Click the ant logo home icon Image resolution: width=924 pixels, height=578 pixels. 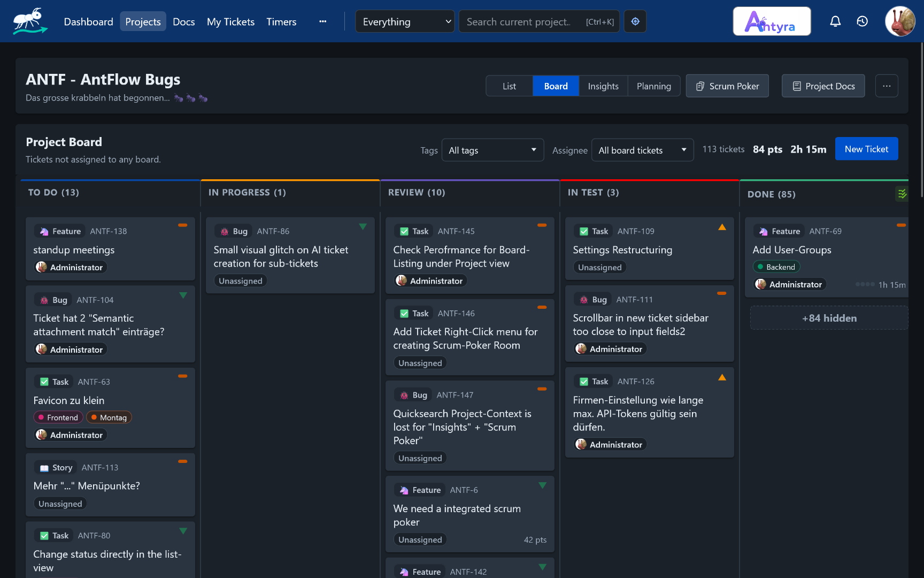(x=29, y=21)
